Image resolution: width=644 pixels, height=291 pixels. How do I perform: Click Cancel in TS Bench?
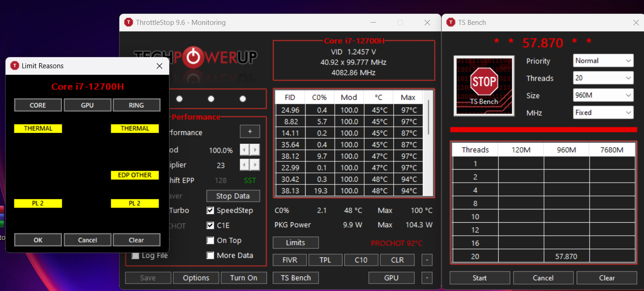(x=543, y=278)
